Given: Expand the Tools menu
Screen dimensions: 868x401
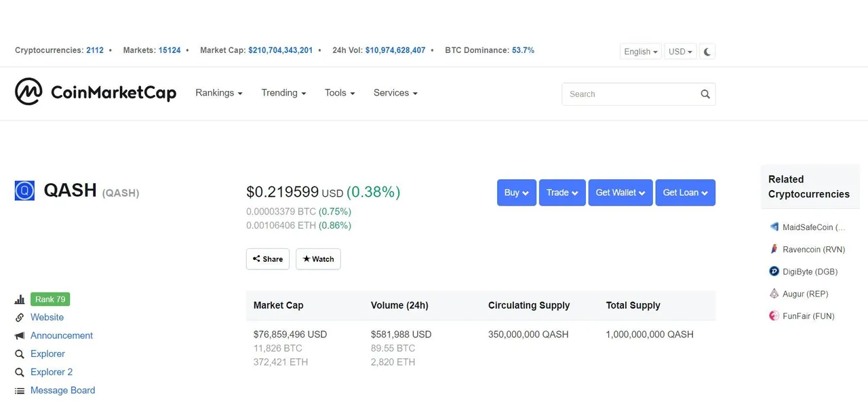Looking at the screenshot, I should click(x=340, y=93).
